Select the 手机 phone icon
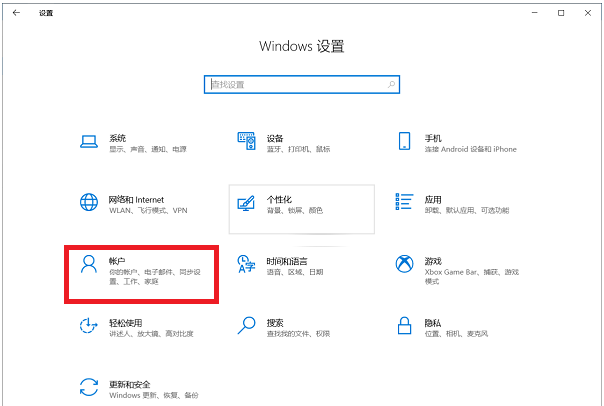604x406 pixels. 405,142
